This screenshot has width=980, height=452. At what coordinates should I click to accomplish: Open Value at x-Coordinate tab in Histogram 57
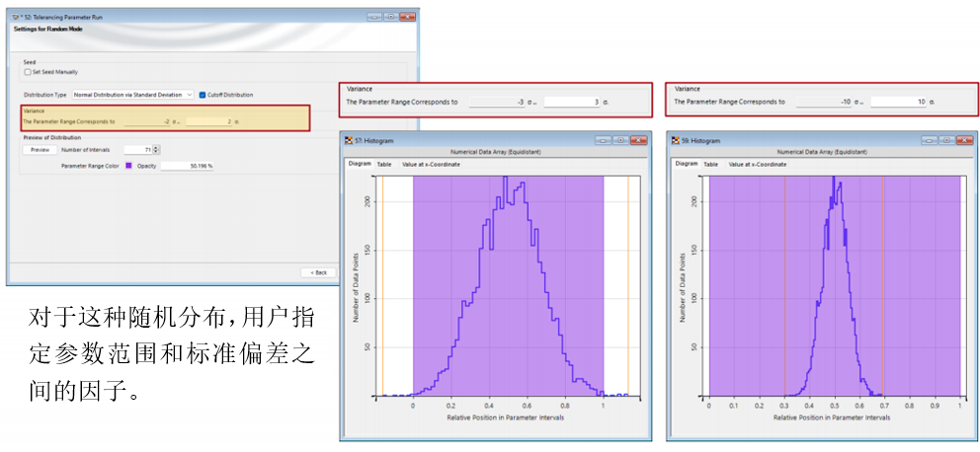432,164
